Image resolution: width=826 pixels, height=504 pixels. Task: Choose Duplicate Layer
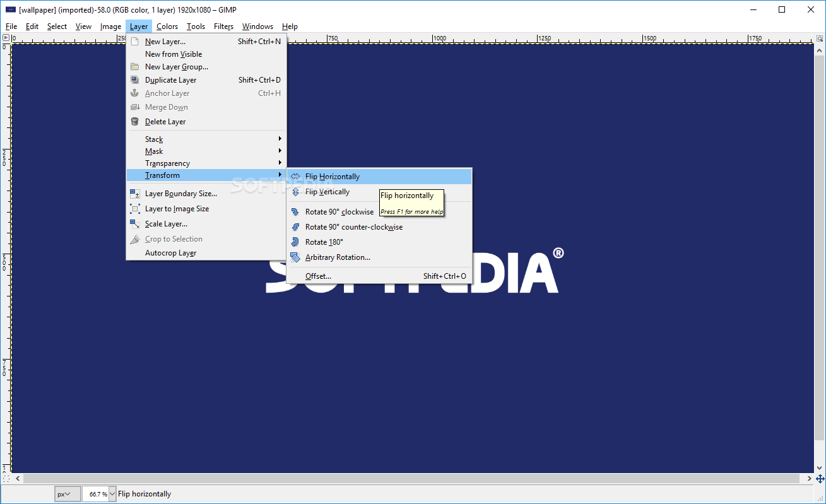click(x=206, y=80)
